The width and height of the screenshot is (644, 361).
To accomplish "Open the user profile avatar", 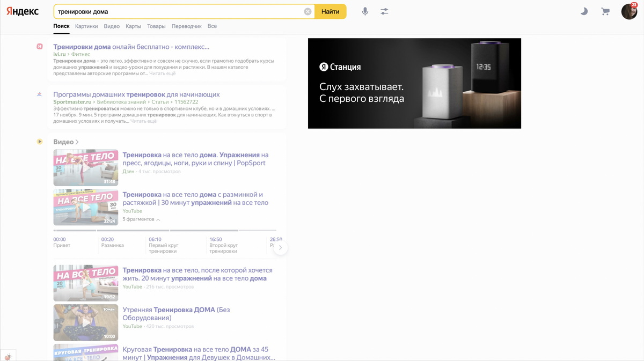I will click(x=628, y=11).
